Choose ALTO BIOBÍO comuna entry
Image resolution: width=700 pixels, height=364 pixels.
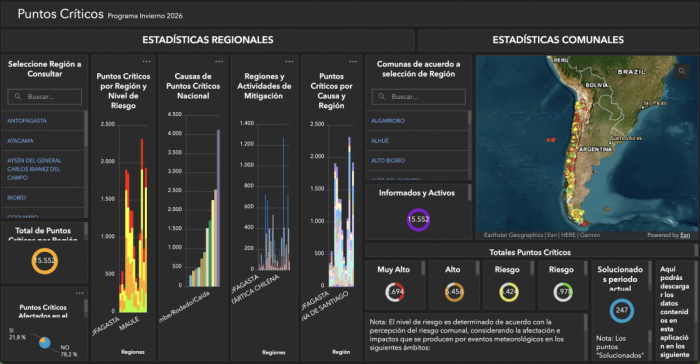388,160
